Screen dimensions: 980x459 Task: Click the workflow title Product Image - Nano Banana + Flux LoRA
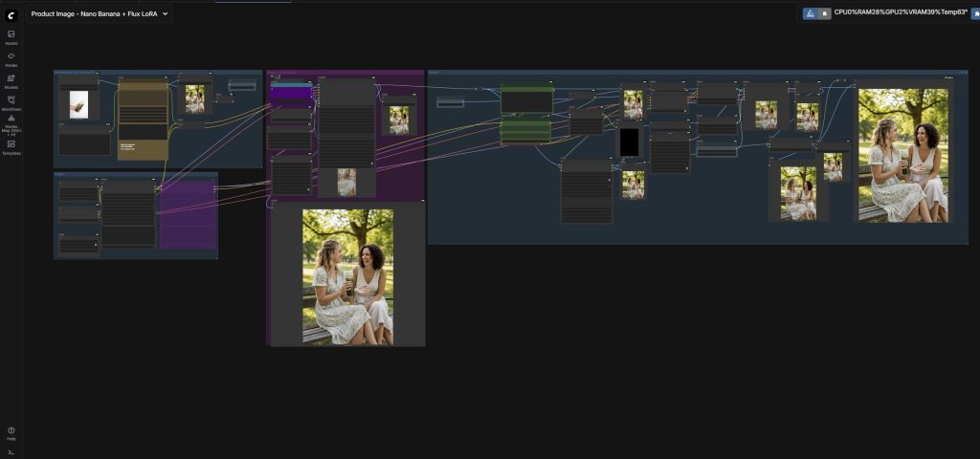[95, 13]
